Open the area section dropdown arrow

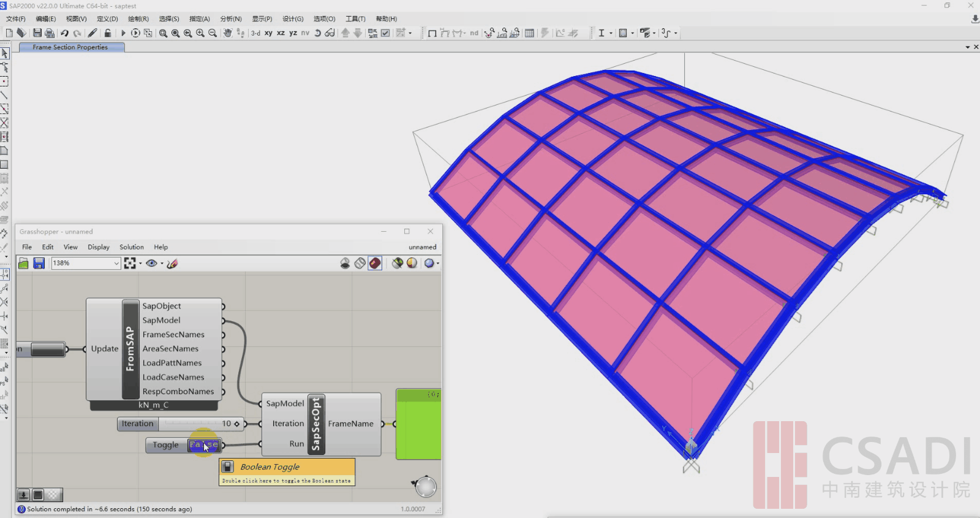[633, 33]
